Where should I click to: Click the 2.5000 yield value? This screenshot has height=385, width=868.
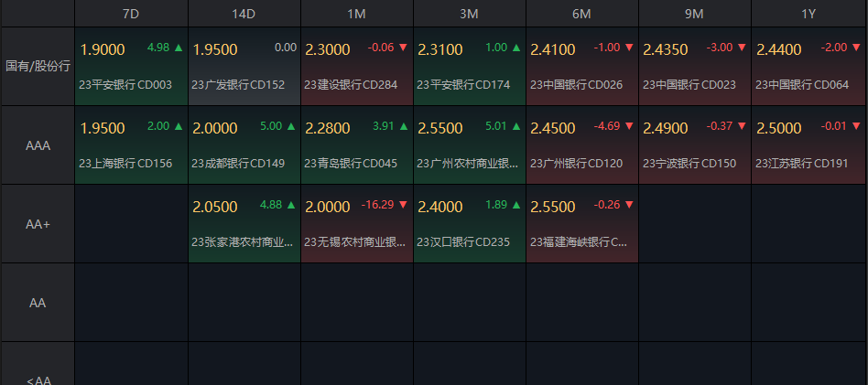tap(779, 128)
